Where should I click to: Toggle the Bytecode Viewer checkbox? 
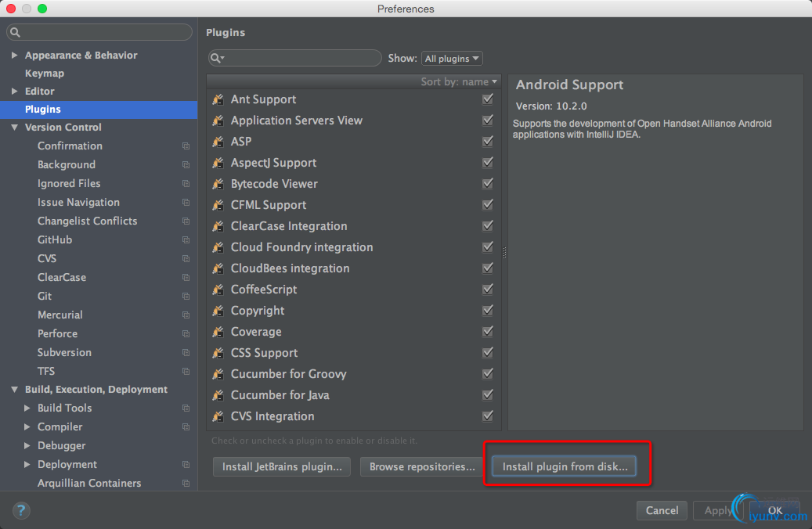click(x=487, y=183)
